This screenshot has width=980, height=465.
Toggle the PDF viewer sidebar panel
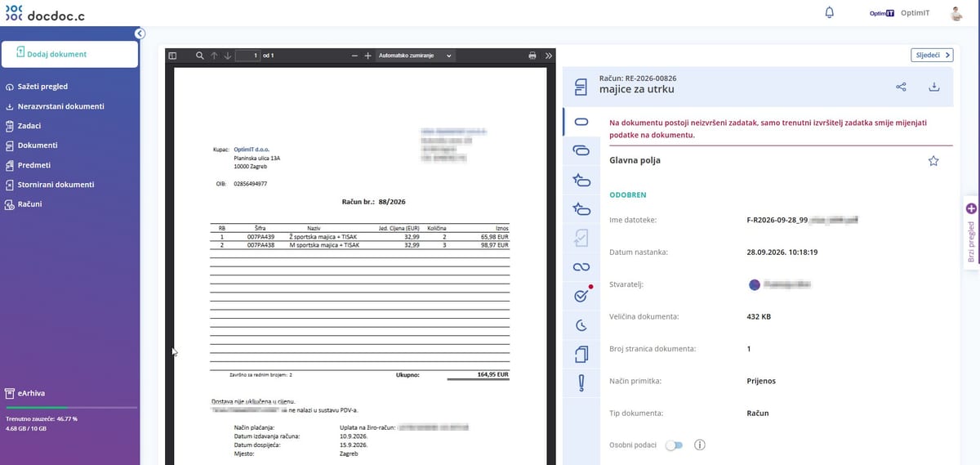[x=172, y=56]
